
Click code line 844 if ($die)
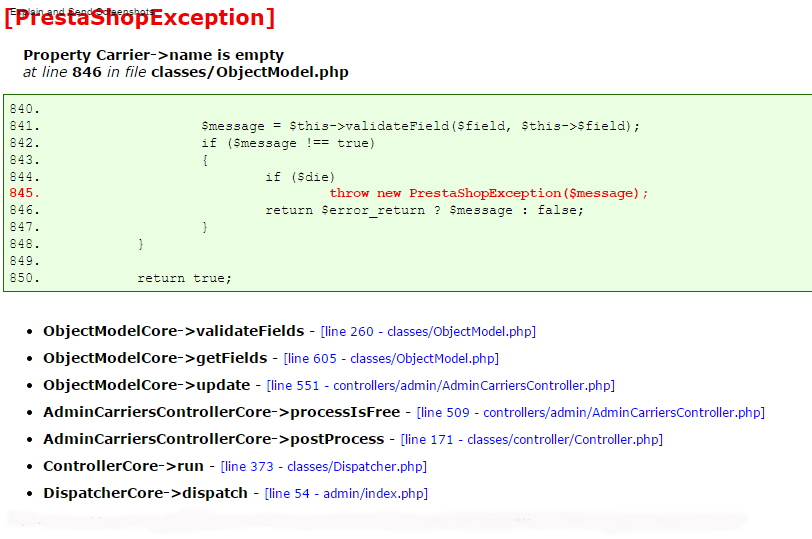(300, 177)
